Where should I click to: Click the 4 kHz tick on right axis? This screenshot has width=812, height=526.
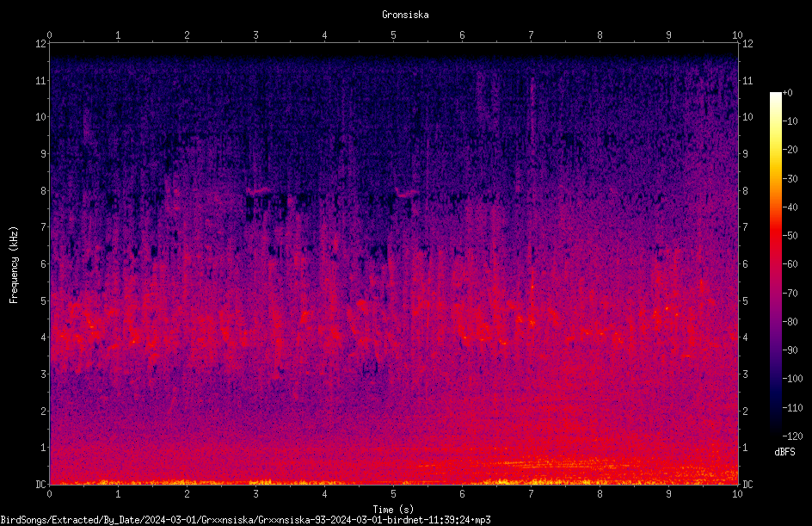click(745, 337)
